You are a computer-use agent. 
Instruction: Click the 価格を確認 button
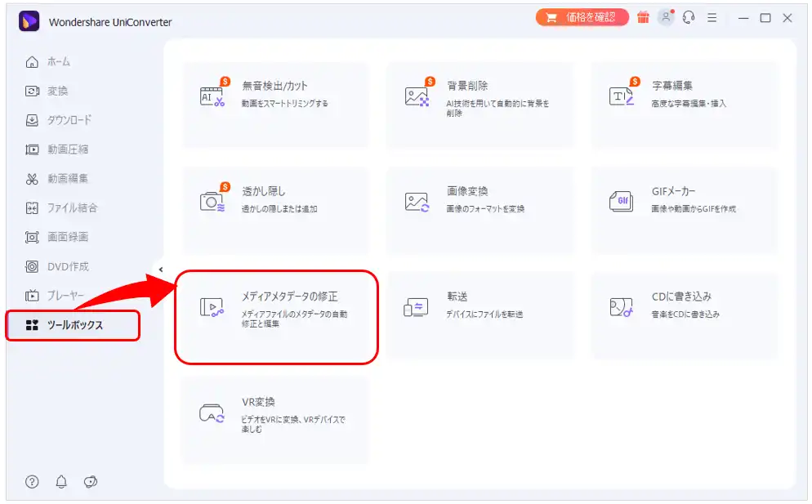pos(582,17)
